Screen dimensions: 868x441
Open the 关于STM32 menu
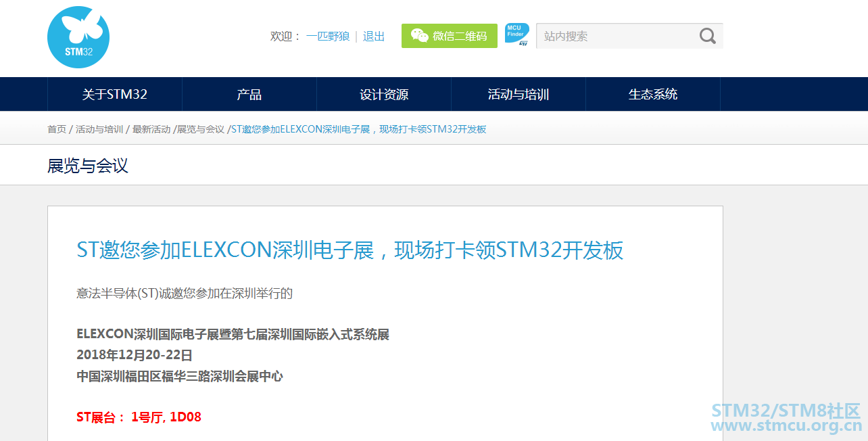click(115, 94)
